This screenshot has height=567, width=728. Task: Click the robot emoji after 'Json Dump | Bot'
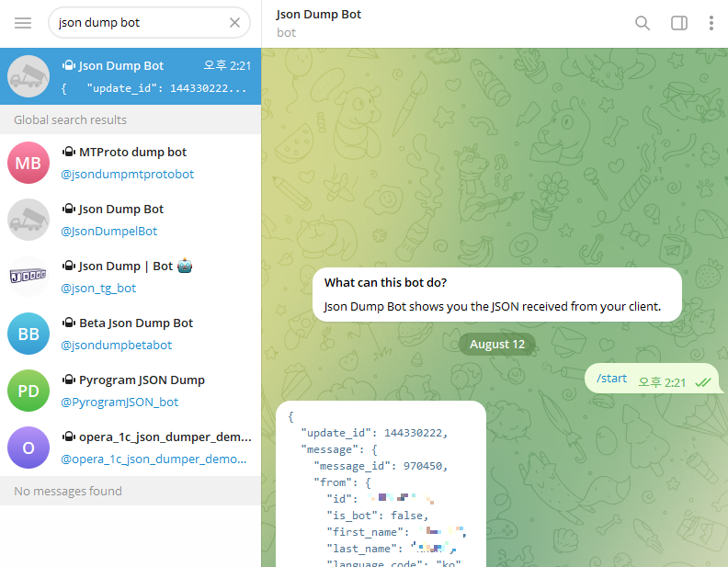pos(185,266)
